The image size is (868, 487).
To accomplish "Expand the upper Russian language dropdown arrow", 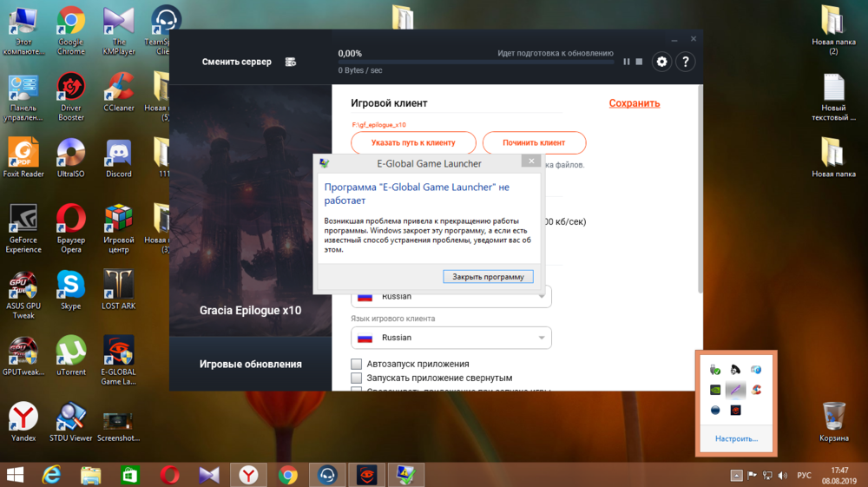I will point(542,297).
